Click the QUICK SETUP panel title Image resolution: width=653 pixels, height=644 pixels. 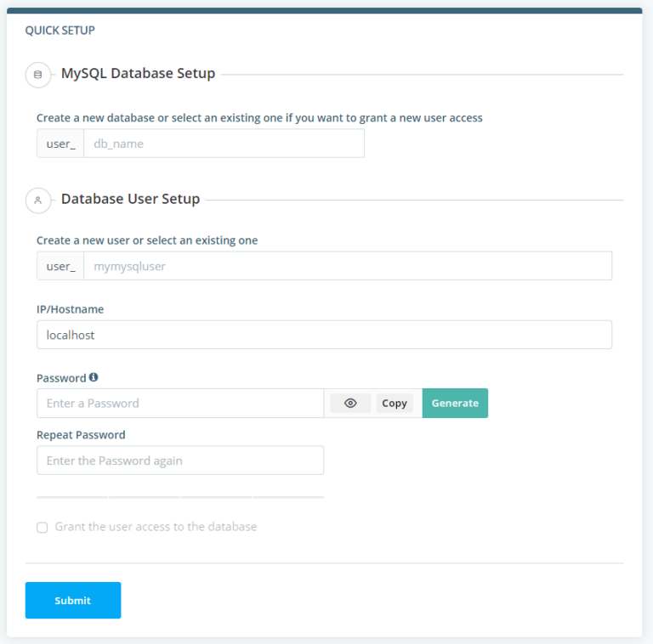click(60, 31)
